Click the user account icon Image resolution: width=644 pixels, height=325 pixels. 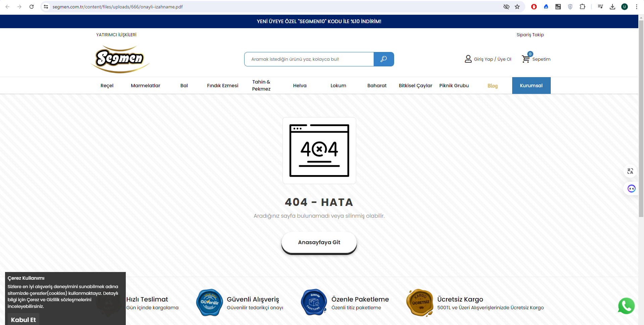coord(468,59)
